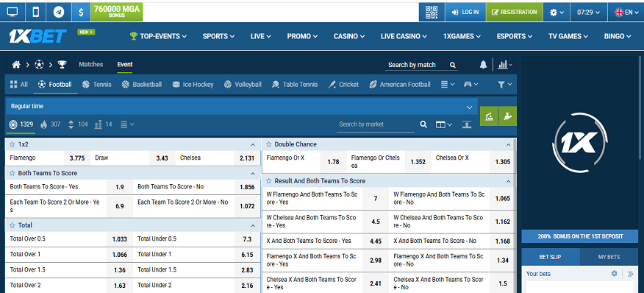The image size is (644, 293).
Task: Select the 104 markets filter
Action: [78, 124]
